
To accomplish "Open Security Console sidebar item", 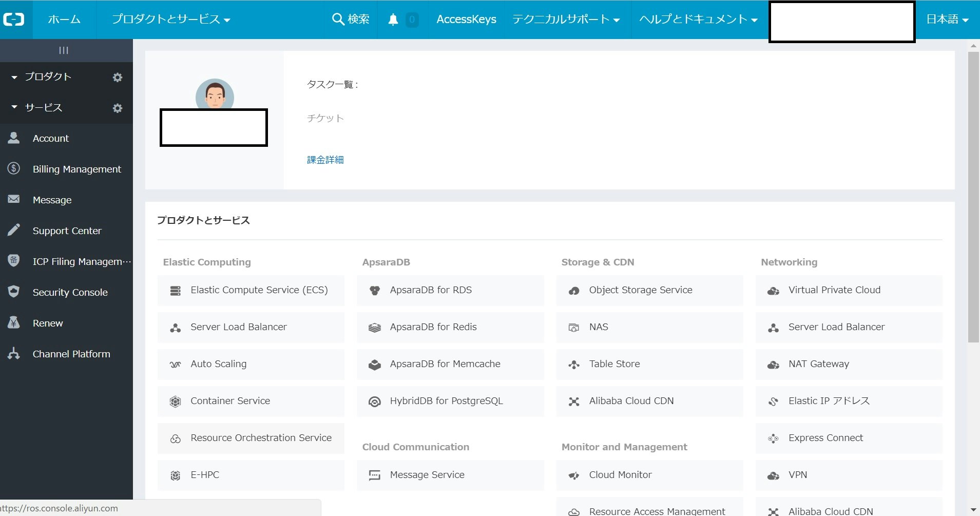I will click(67, 292).
